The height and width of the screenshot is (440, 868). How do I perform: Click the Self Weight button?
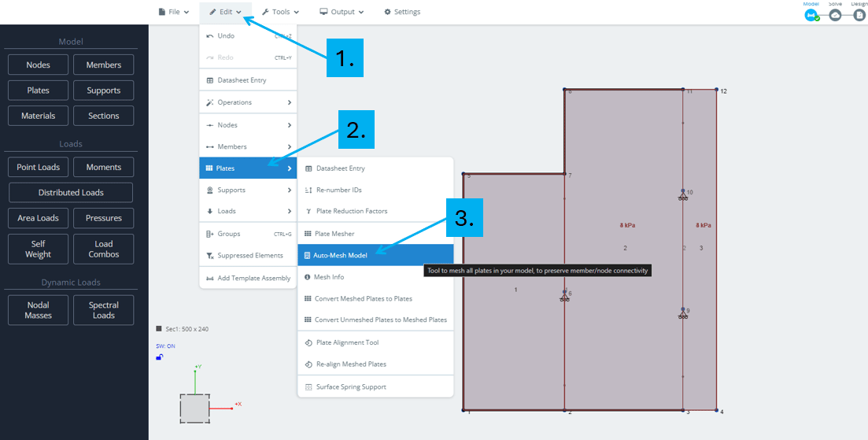pyautogui.click(x=39, y=249)
